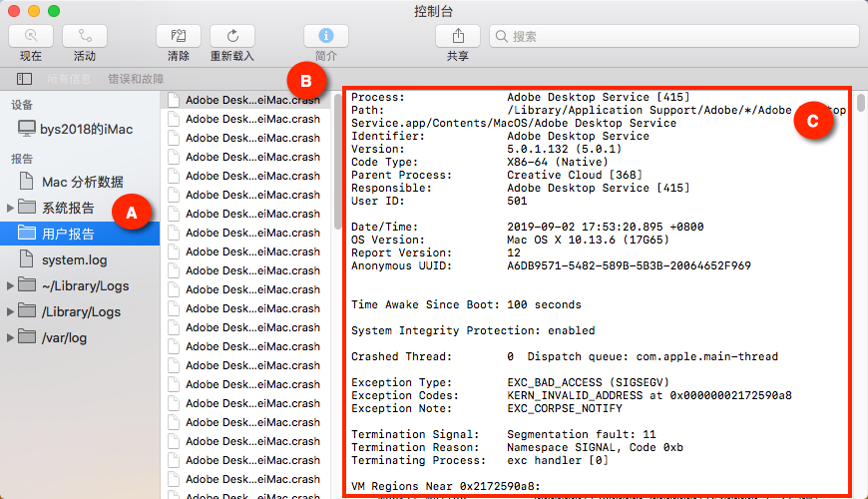868x499 pixels.
Task: Click dispatch queue 'com.apple.main-thread'
Action: pyautogui.click(x=707, y=356)
